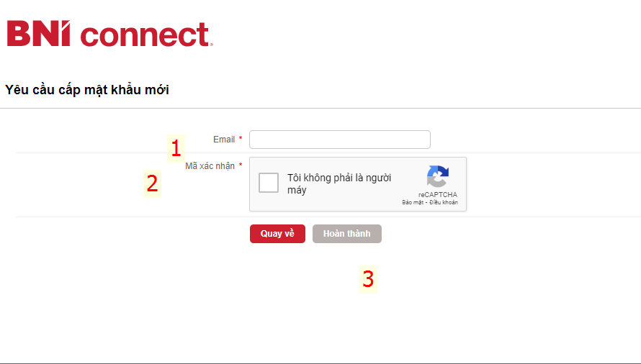
Task: Submit using the Hoàn thành button
Action: pos(347,234)
